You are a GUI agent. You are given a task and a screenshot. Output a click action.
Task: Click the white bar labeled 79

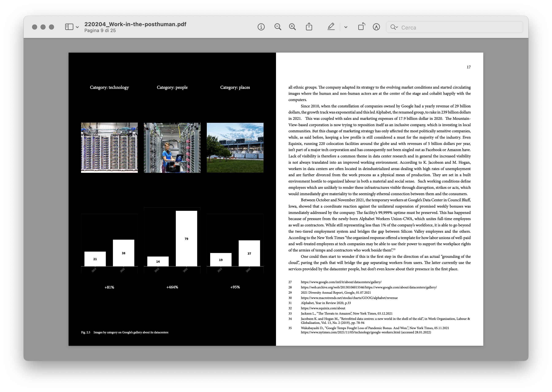tap(186, 238)
